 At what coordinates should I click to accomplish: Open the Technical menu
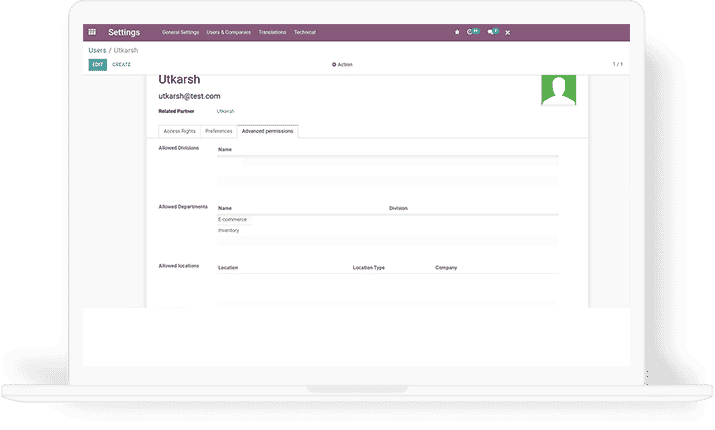pyautogui.click(x=305, y=32)
